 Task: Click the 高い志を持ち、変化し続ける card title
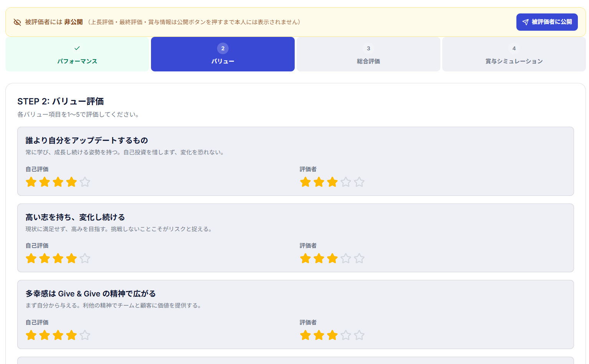click(75, 217)
